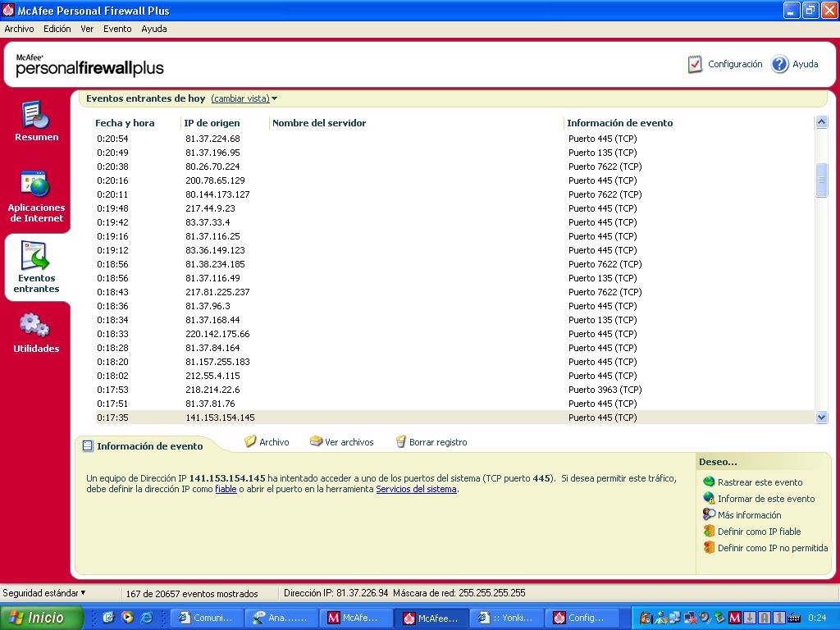Select the event row from 83.36.149.123
This screenshot has height=630, width=840.
click(455, 250)
